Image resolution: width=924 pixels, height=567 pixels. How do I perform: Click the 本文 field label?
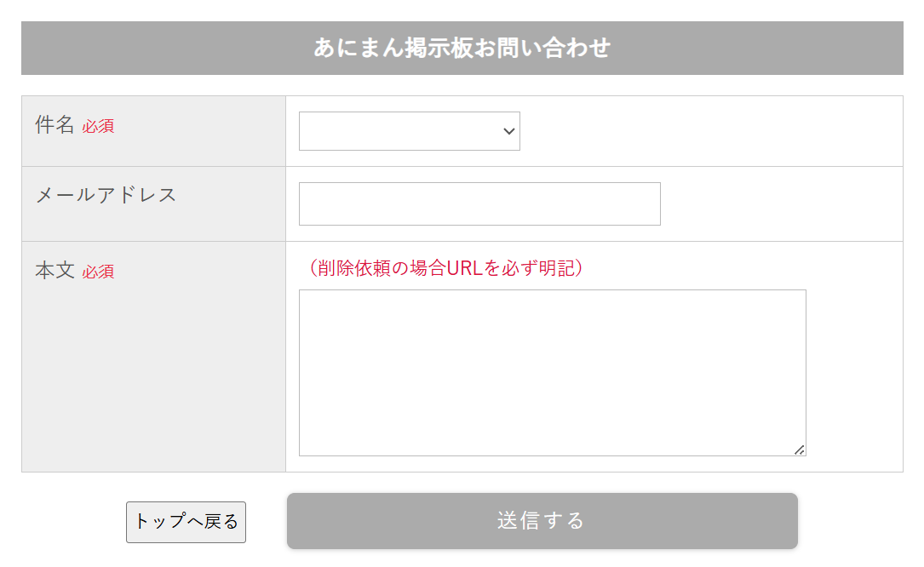coord(55,271)
